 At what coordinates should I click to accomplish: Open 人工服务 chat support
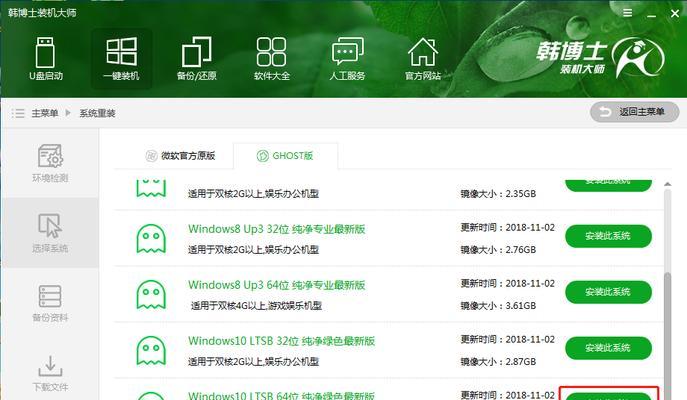pos(347,59)
